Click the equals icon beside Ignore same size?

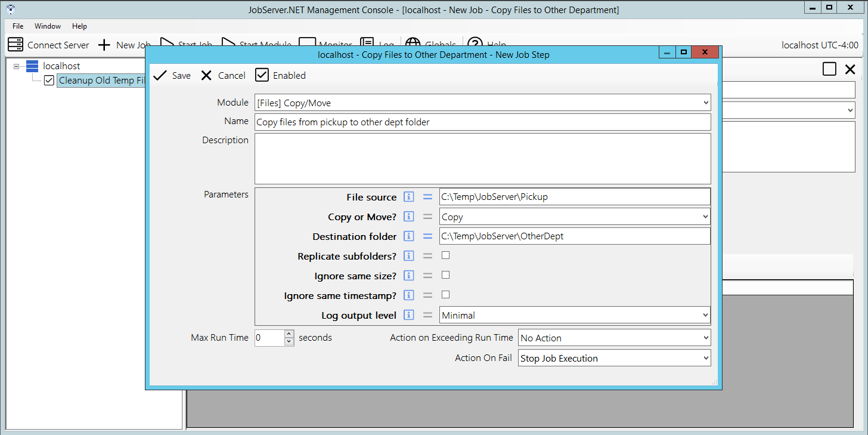point(427,276)
